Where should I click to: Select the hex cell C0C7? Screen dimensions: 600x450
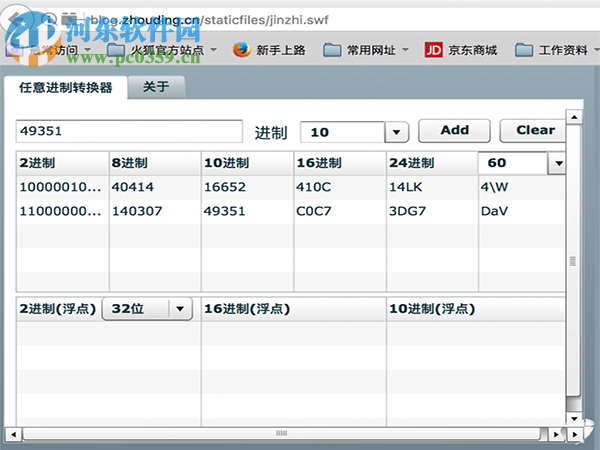(x=340, y=211)
